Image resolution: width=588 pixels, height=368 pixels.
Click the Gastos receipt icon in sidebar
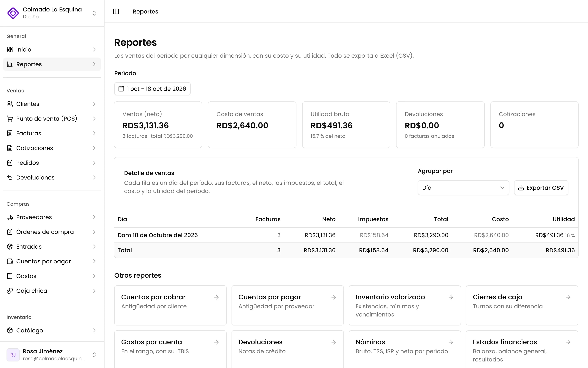(10, 276)
